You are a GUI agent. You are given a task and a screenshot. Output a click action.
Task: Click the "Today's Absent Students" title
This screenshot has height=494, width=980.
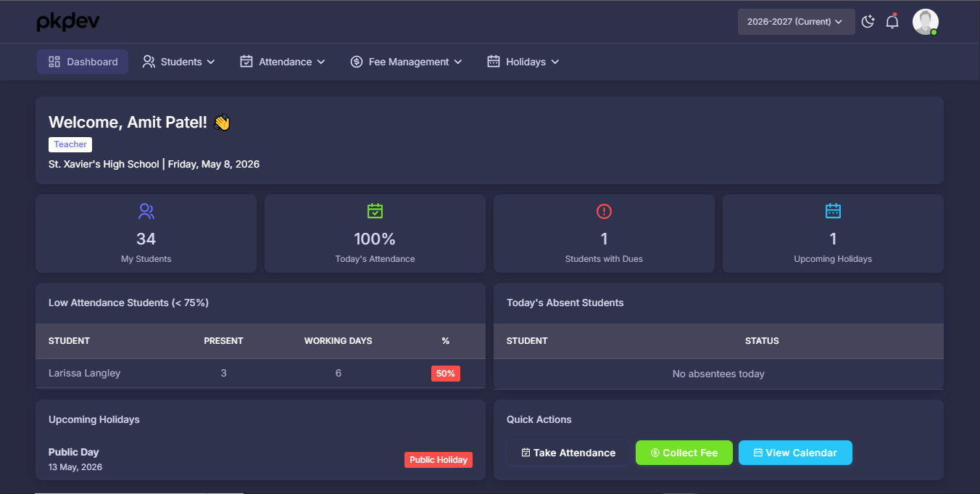[x=565, y=302]
